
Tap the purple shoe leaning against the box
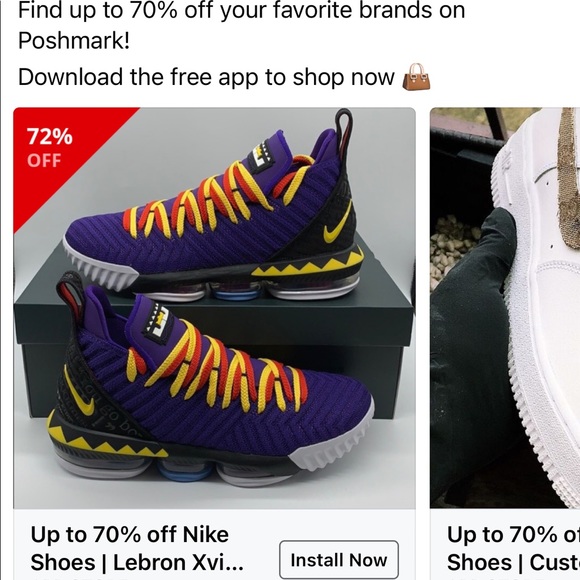[209, 381]
